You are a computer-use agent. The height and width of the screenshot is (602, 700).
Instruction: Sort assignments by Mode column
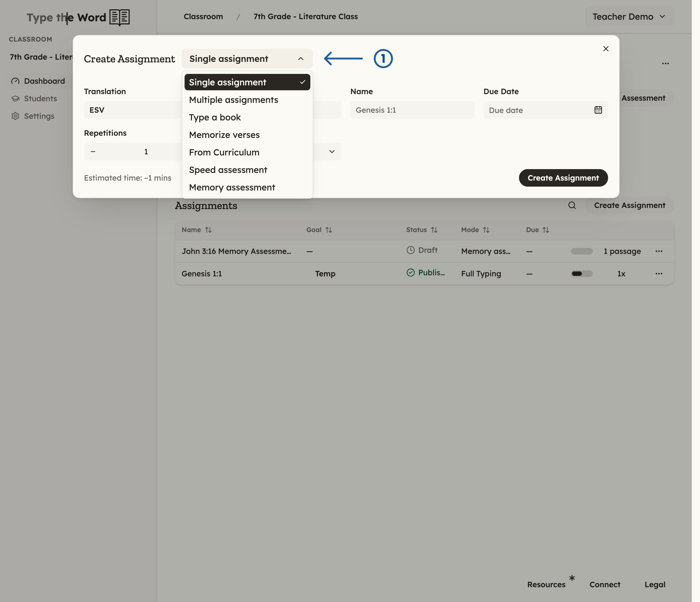click(x=475, y=230)
